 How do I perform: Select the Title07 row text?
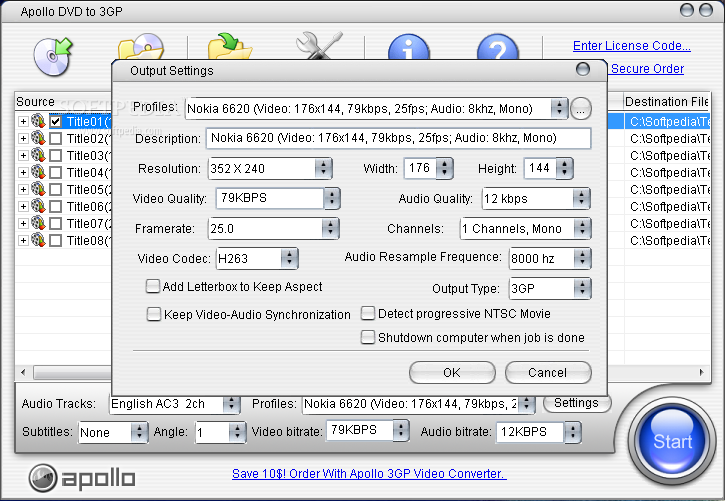tap(89, 224)
